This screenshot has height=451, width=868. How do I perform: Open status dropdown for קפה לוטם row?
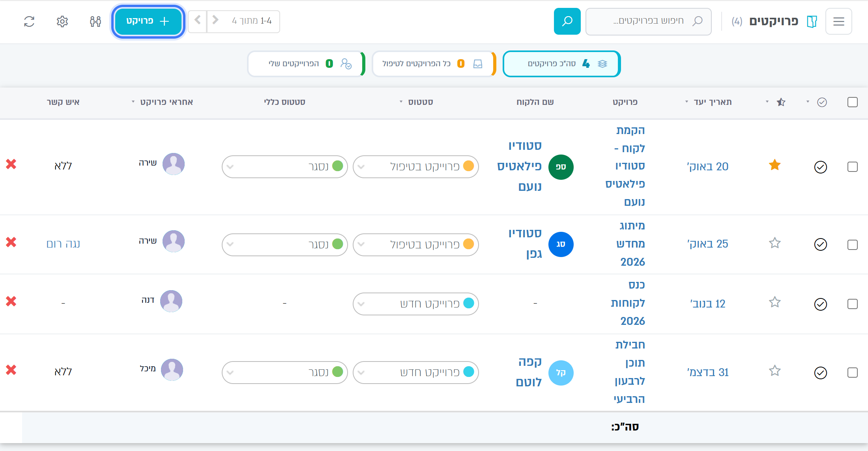coord(416,373)
